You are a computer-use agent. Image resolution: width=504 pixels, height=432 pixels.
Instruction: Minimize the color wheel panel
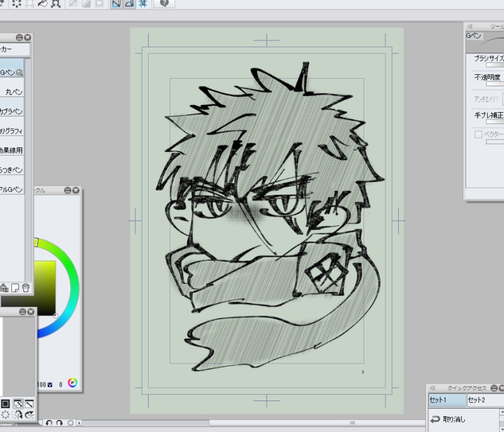click(67, 190)
